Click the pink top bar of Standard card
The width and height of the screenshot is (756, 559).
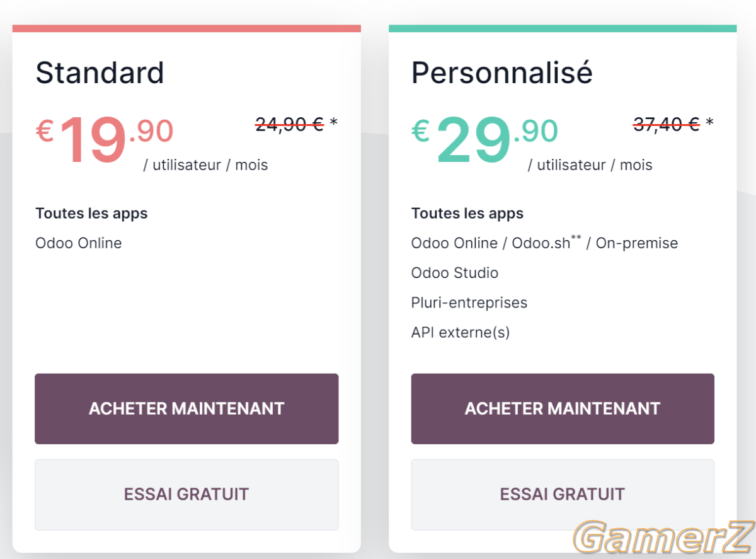186,28
